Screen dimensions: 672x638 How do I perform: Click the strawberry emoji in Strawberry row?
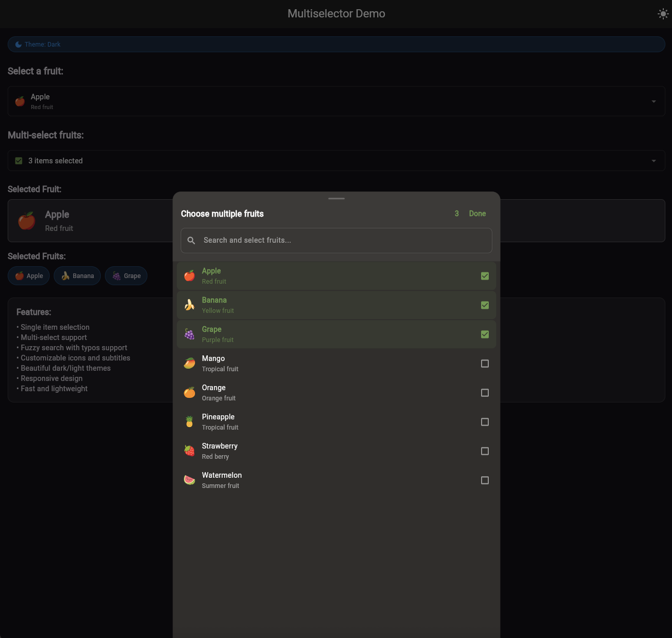[x=189, y=451]
